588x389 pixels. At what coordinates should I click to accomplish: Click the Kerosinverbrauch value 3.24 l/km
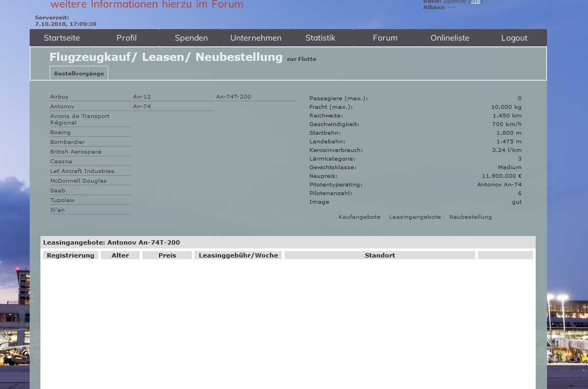(x=507, y=150)
